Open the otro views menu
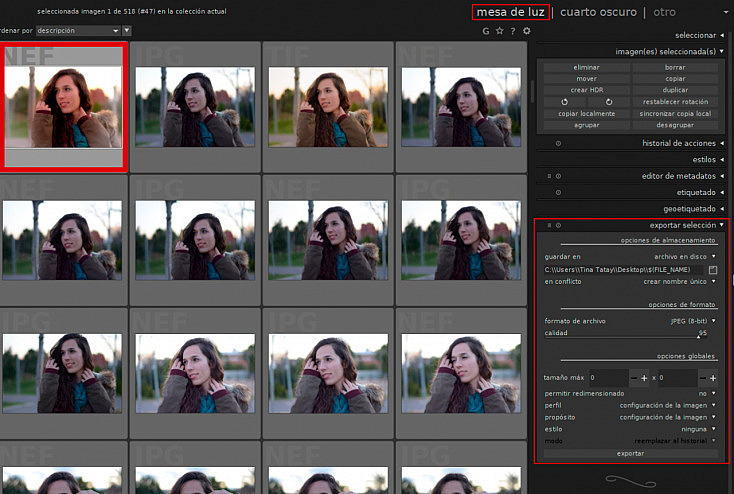This screenshot has width=734, height=494. (664, 12)
